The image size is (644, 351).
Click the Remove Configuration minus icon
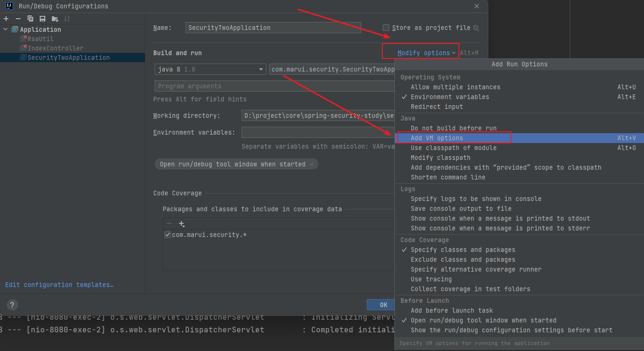[x=18, y=19]
